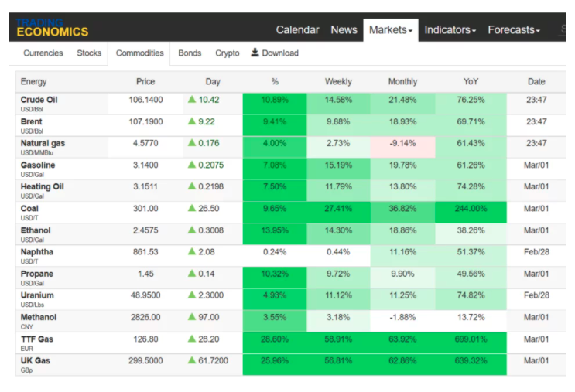The image size is (575, 392).
Task: Open the Brent commodity link
Action: point(32,122)
